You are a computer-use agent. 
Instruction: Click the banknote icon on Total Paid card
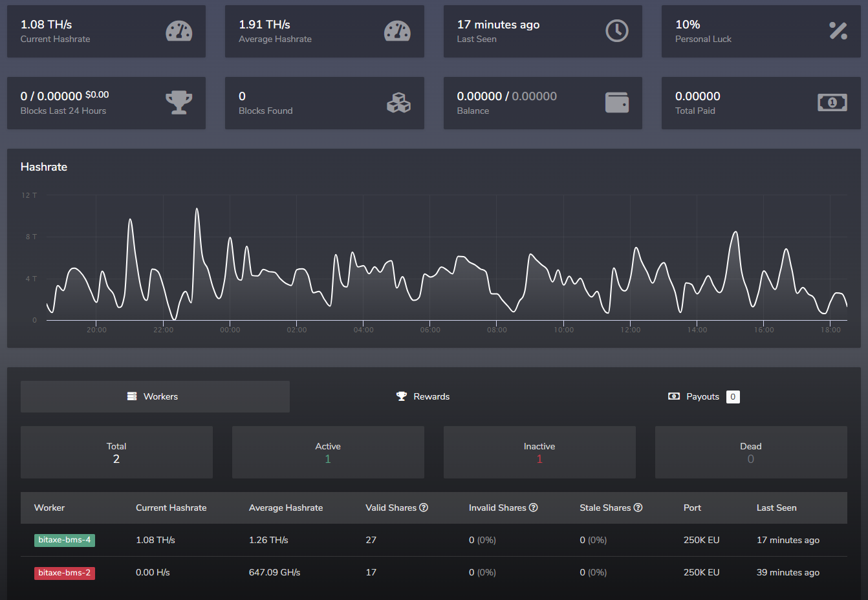pyautogui.click(x=832, y=102)
